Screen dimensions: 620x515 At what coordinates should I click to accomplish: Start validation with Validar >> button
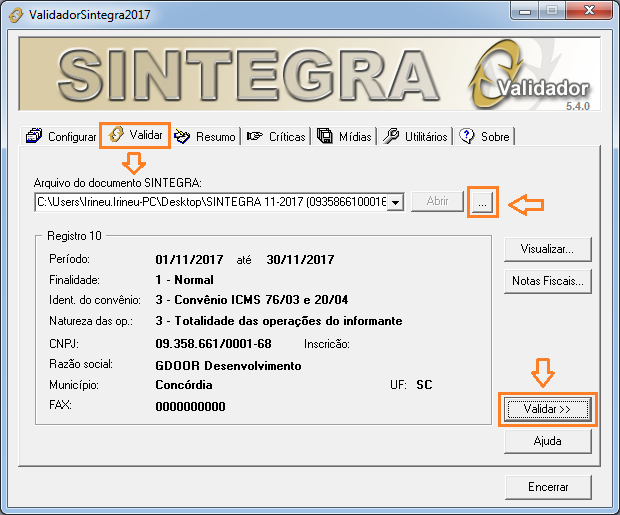[x=548, y=409]
